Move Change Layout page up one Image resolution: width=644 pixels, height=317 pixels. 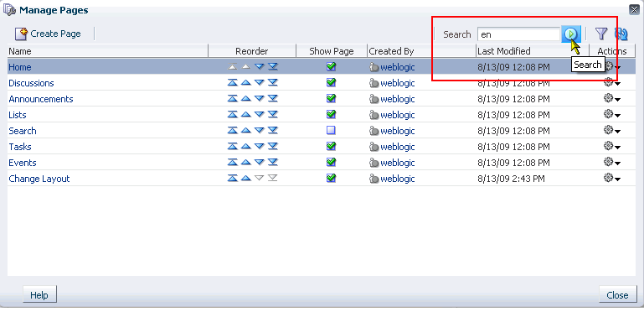pyautogui.click(x=245, y=179)
